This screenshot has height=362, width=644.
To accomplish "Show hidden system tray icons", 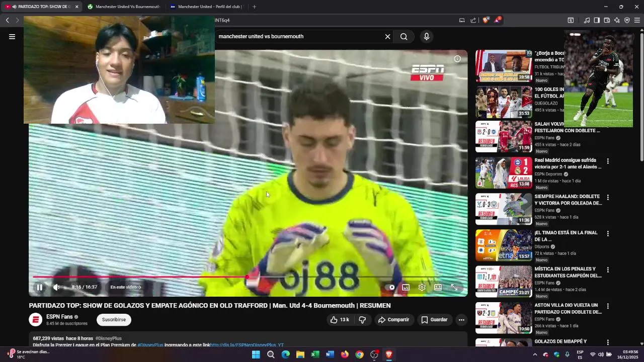I will coord(534,354).
